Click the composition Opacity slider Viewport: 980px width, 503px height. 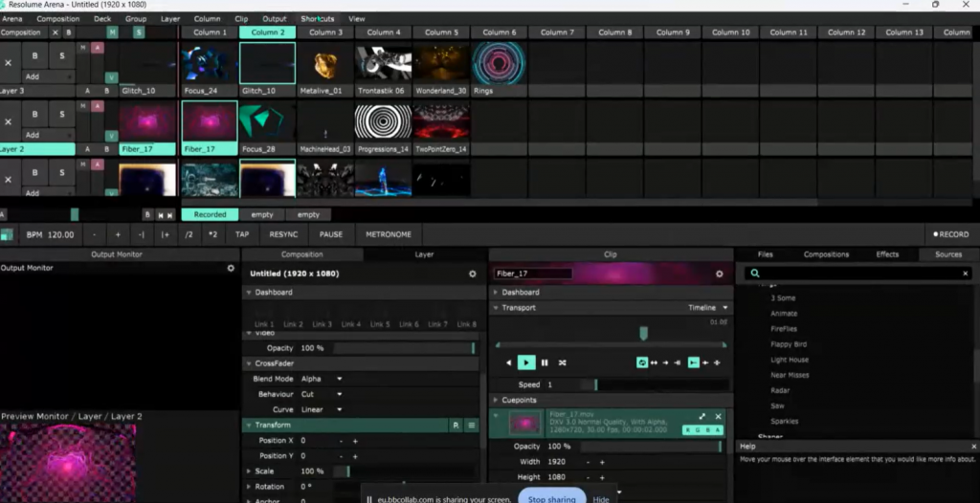404,348
